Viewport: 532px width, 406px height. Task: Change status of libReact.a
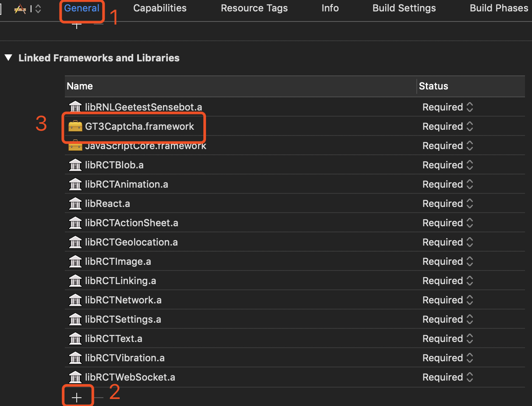[x=448, y=203]
